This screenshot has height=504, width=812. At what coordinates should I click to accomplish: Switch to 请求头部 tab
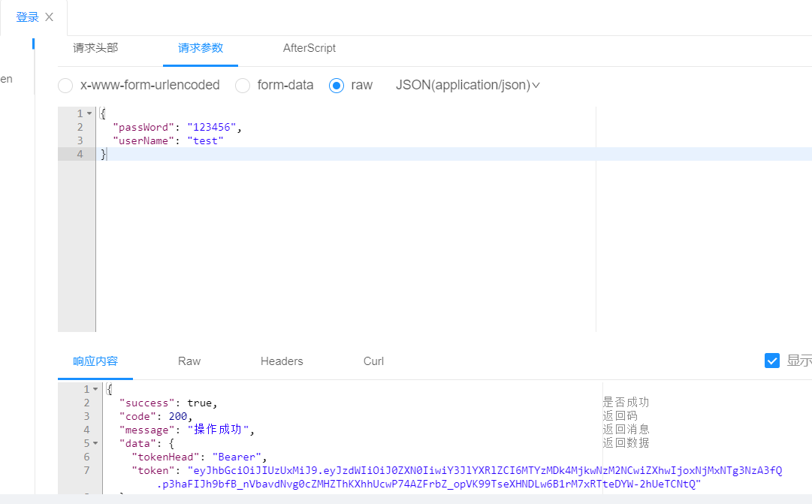click(x=95, y=48)
